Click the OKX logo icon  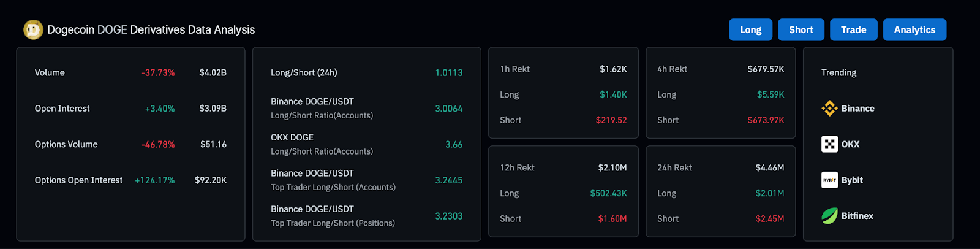click(829, 144)
